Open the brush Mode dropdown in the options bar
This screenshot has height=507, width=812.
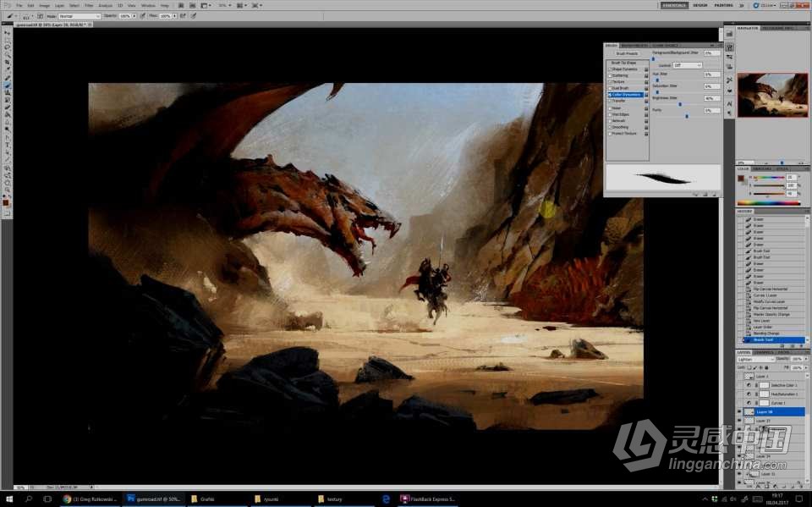click(x=78, y=16)
